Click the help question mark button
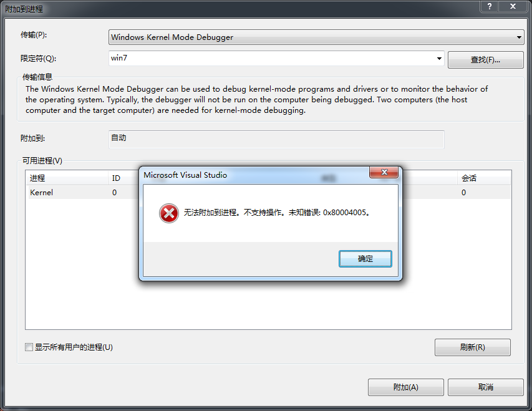 pos(489,6)
